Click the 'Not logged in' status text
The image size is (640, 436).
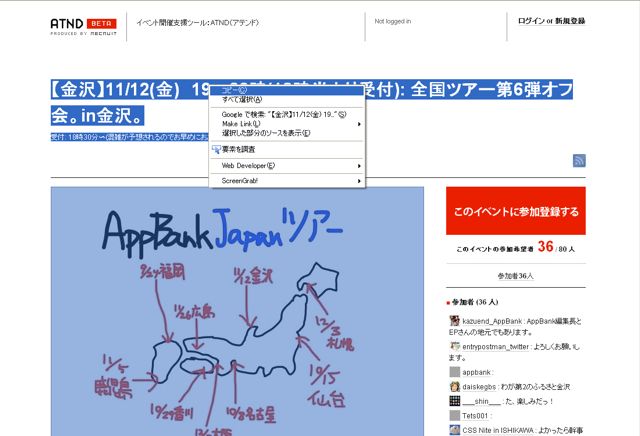click(x=393, y=21)
